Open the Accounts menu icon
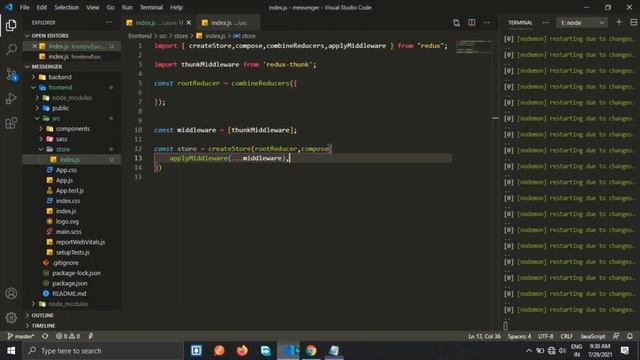This screenshot has height=360, width=640. click(x=11, y=293)
